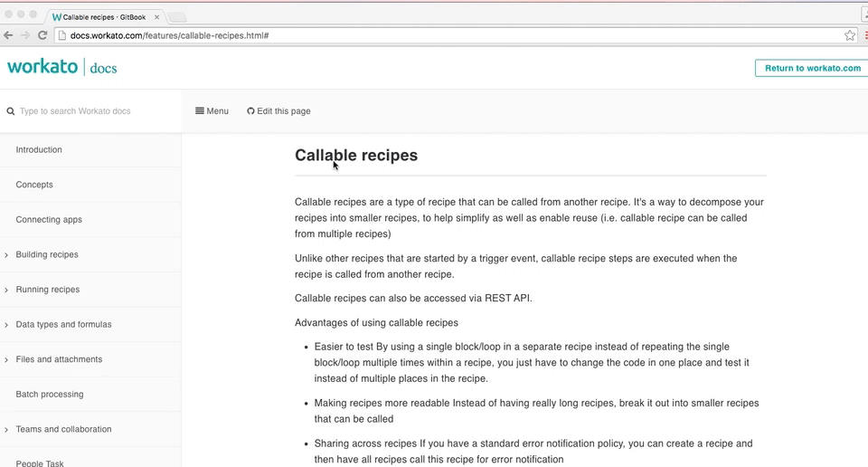Click the Workato logo in the header

[41, 67]
